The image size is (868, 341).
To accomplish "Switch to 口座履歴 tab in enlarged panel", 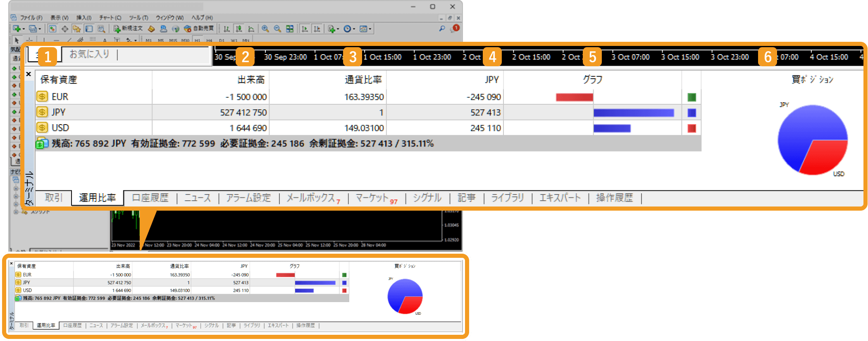I will (x=150, y=198).
